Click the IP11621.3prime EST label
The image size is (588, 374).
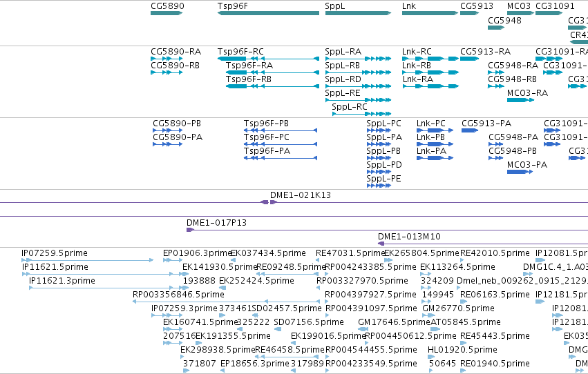point(62,281)
